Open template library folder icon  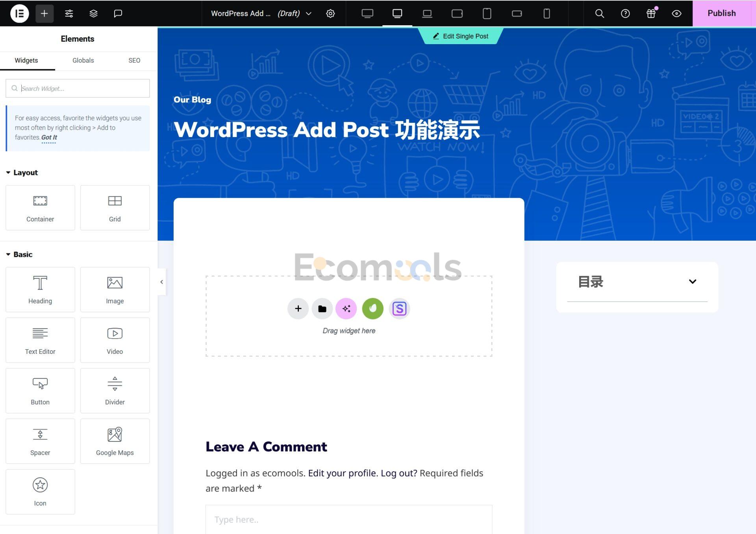point(322,309)
